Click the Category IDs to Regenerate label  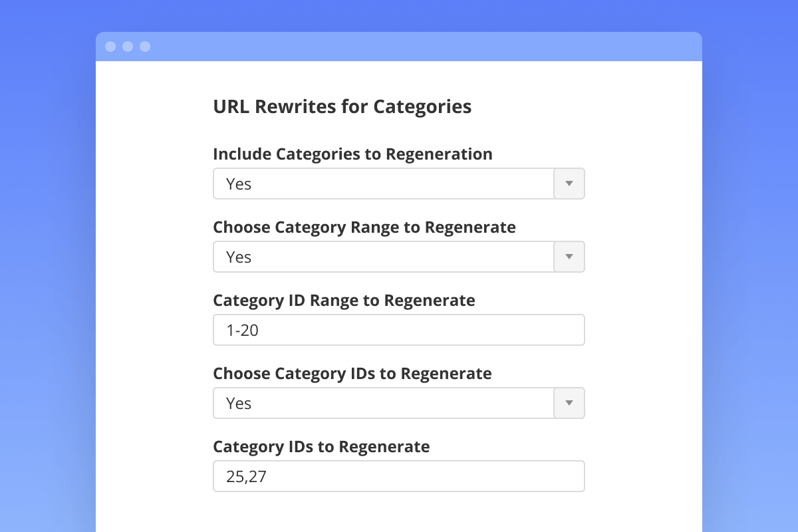click(321, 447)
